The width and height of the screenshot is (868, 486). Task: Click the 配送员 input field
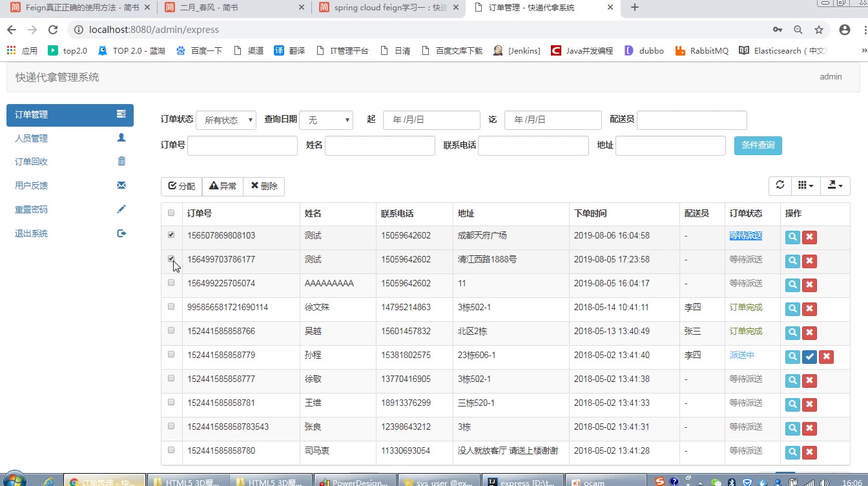[692, 120]
